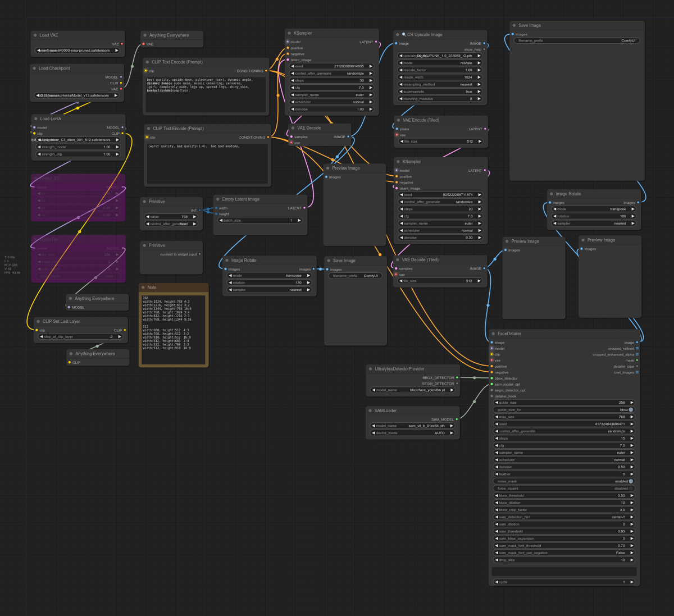Click the IMAGE output slot on VAE Decode
This screenshot has width=674, height=616.
point(349,136)
